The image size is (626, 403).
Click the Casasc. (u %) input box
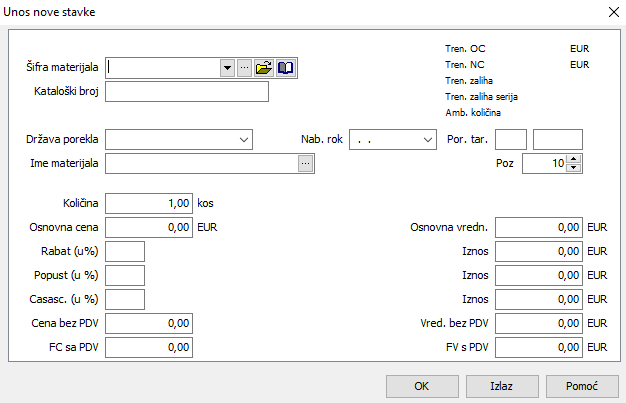[125, 299]
